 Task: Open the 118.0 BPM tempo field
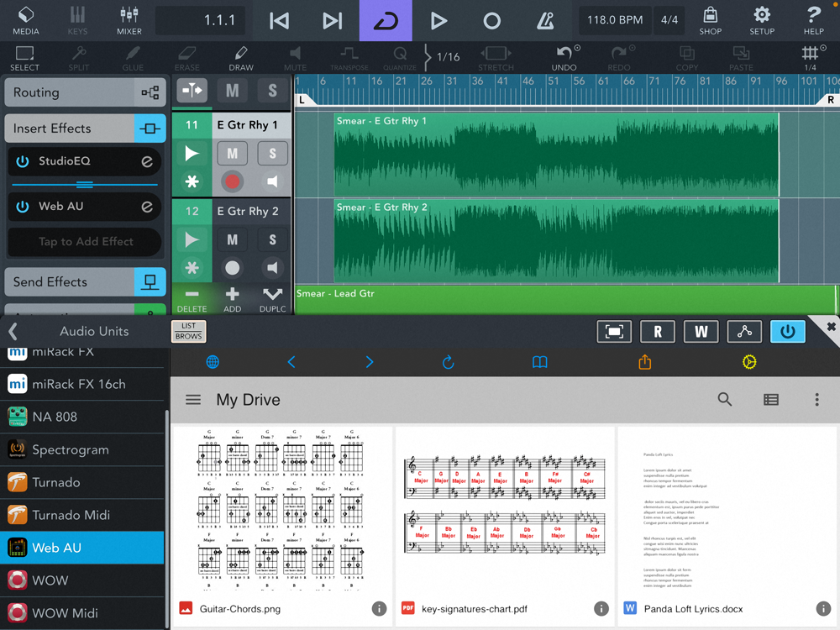pos(614,20)
